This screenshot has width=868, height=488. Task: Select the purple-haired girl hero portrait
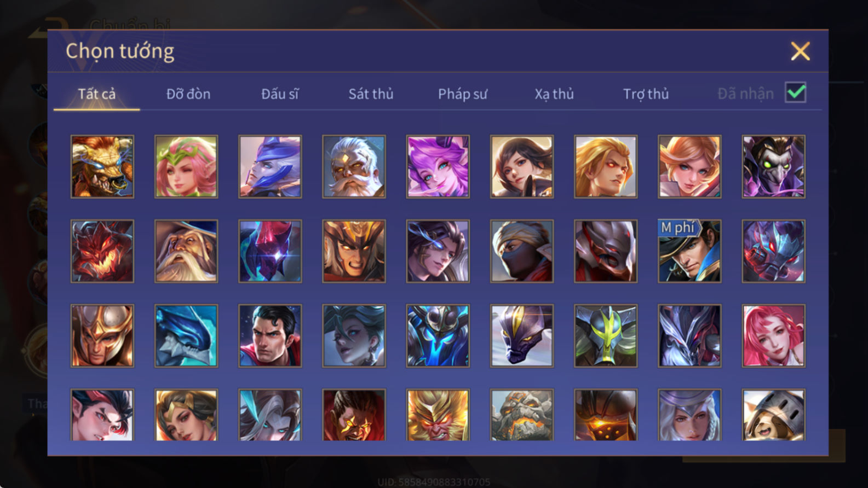pyautogui.click(x=438, y=166)
